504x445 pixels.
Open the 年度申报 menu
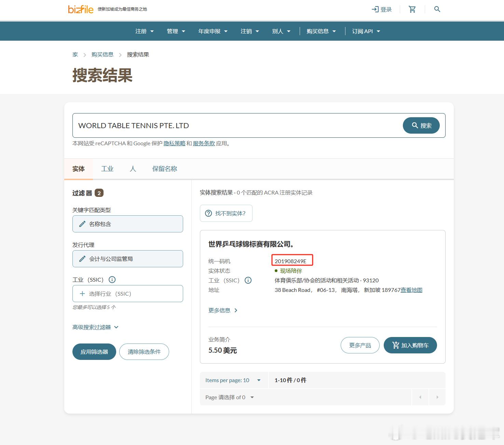tap(213, 31)
